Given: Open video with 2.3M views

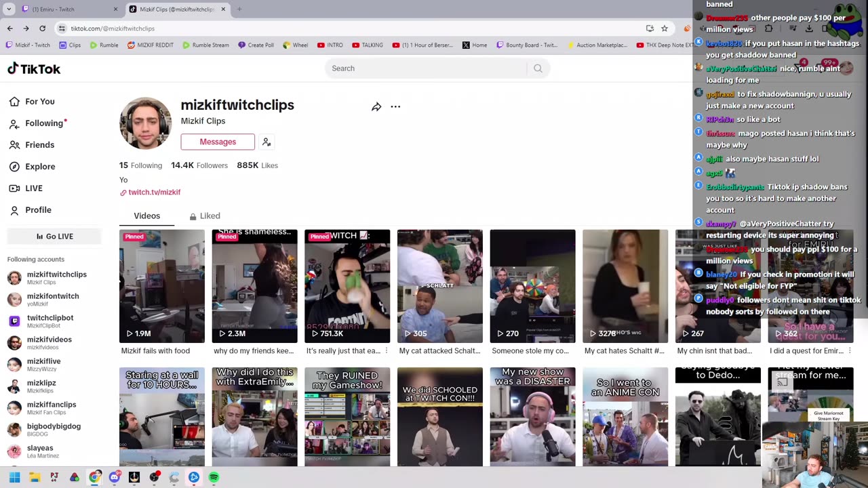Looking at the screenshot, I should pos(254,286).
